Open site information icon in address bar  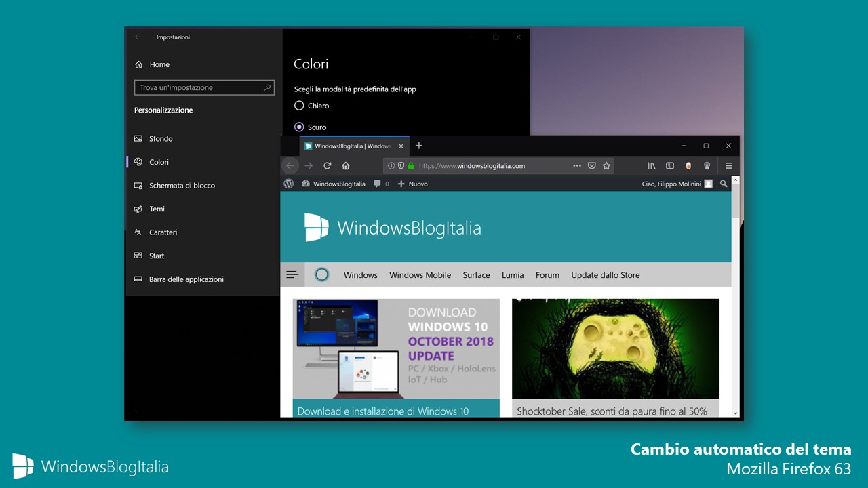tap(392, 165)
